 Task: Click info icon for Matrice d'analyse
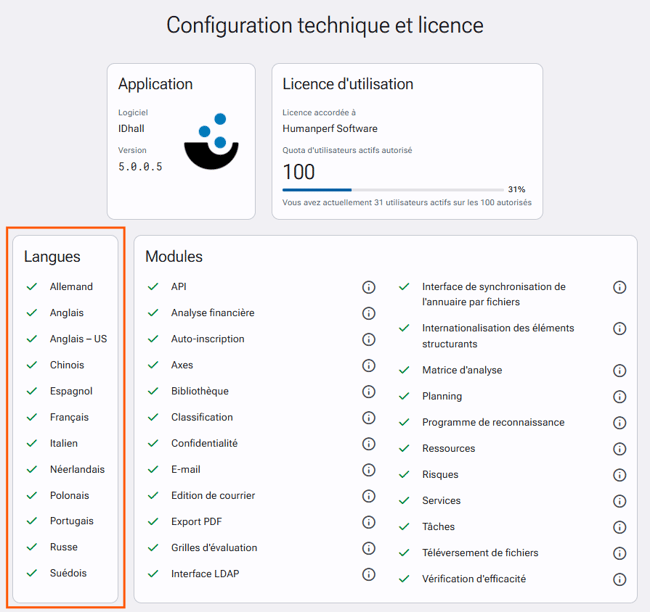(x=619, y=370)
